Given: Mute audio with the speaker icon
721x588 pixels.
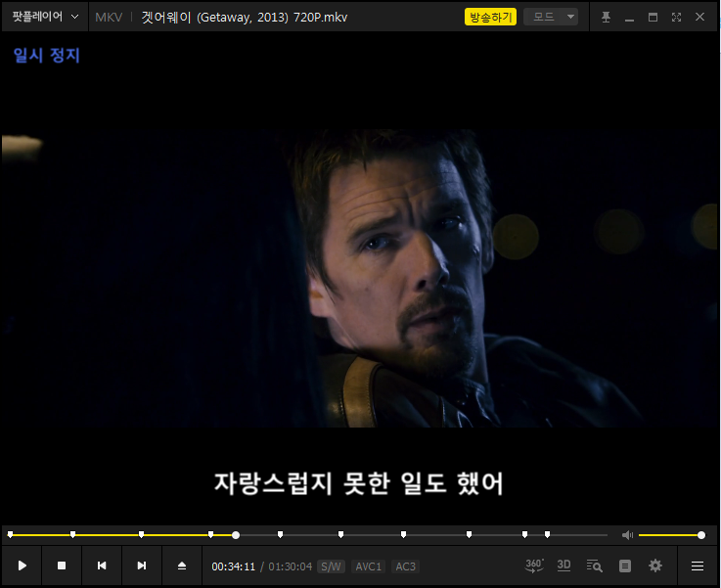Looking at the screenshot, I should coord(627,535).
